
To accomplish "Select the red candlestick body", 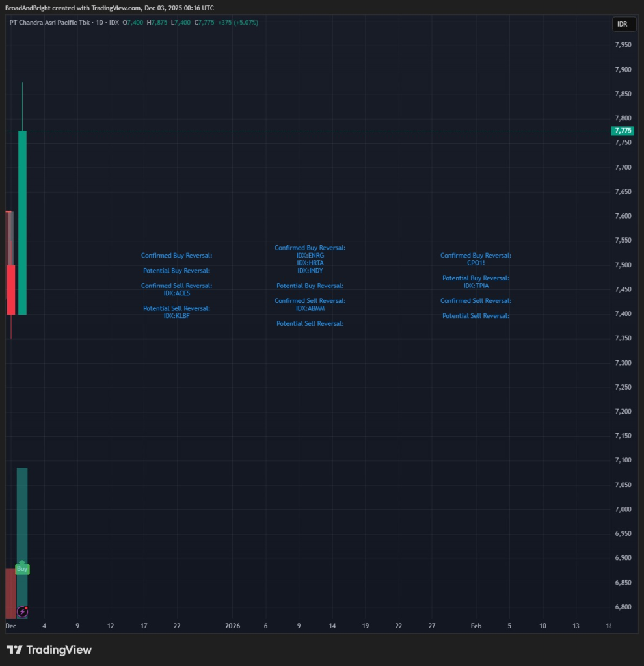I will 11,289.
